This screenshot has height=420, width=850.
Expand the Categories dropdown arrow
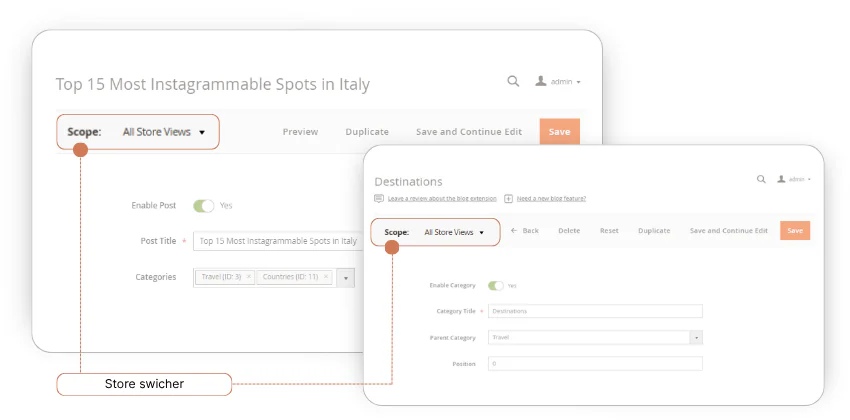point(346,277)
